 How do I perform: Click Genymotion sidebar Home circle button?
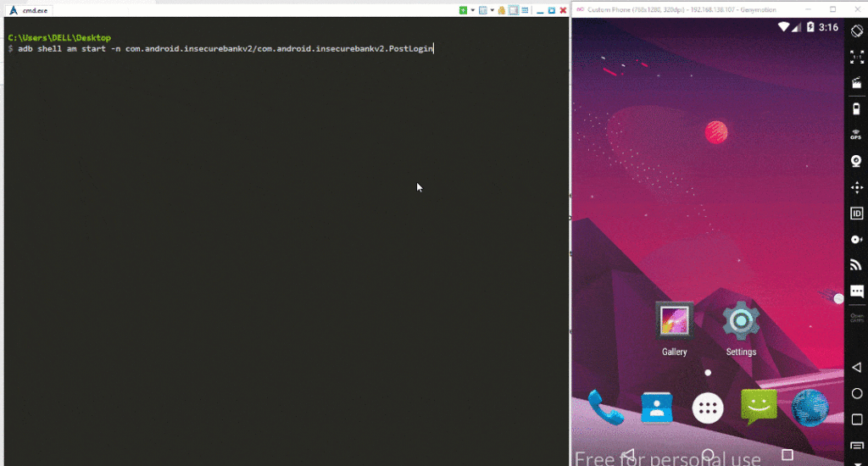tap(856, 393)
